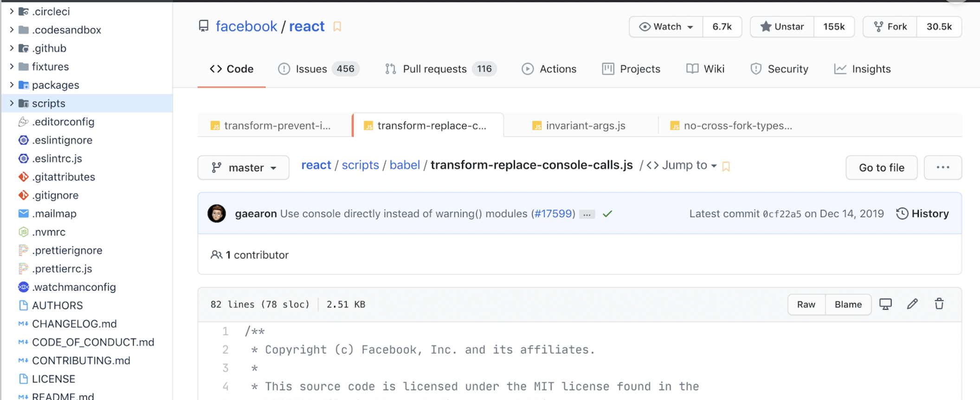Expand the .github folder chevron
980x400 pixels.
point(12,48)
